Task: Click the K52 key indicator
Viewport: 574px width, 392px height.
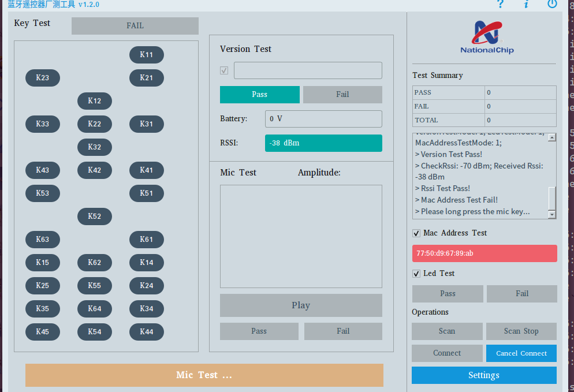Action: click(95, 216)
